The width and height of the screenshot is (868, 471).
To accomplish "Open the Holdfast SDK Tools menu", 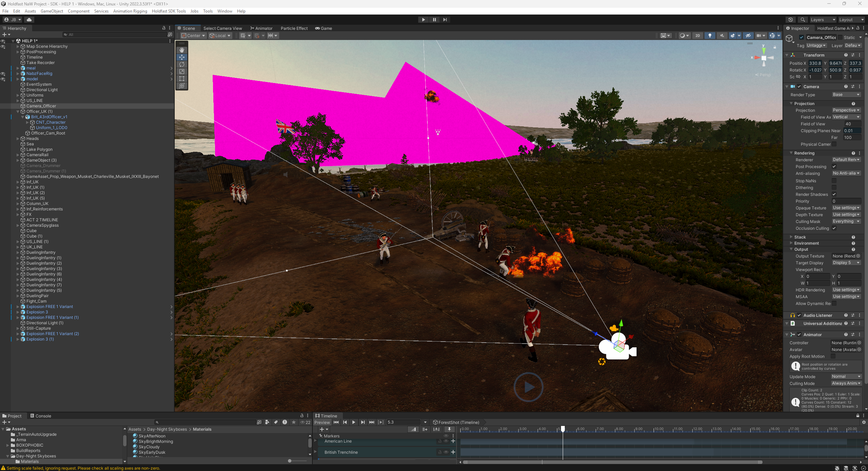I will 169,11.
